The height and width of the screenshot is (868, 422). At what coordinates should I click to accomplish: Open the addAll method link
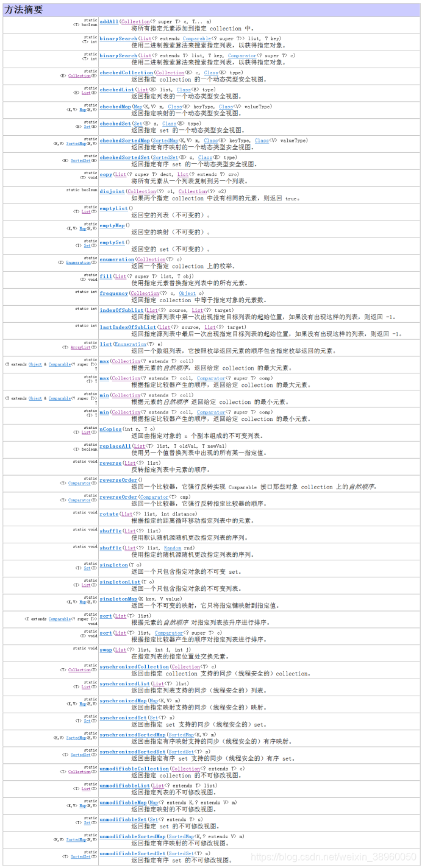coord(108,21)
